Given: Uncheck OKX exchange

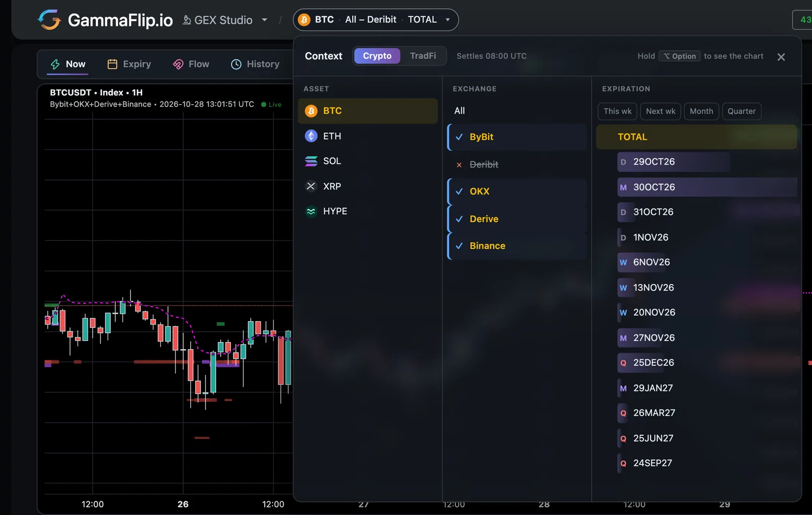Looking at the screenshot, I should (517, 191).
